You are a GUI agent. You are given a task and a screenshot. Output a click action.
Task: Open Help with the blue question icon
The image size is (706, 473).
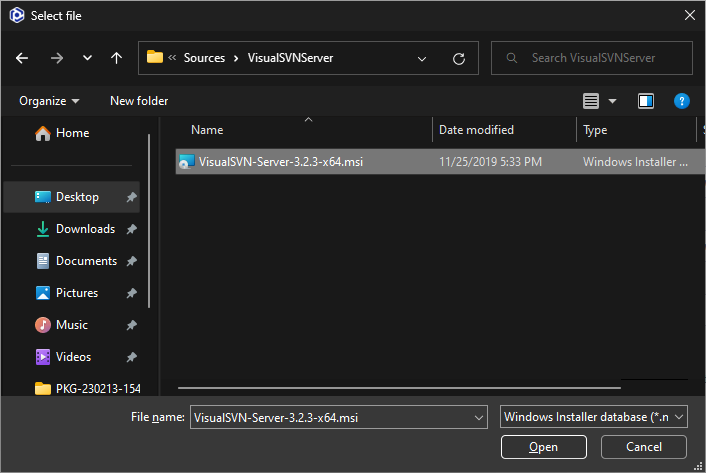[682, 101]
